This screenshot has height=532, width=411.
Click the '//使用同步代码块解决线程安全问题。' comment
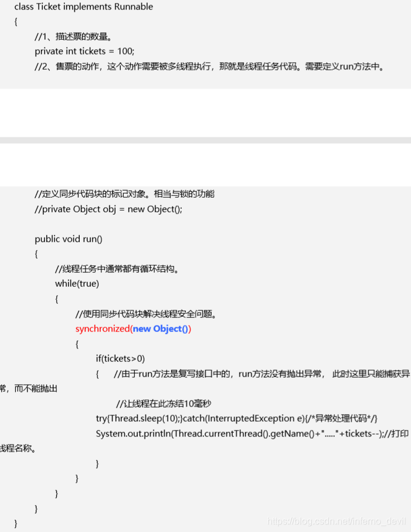pyautogui.click(x=146, y=314)
